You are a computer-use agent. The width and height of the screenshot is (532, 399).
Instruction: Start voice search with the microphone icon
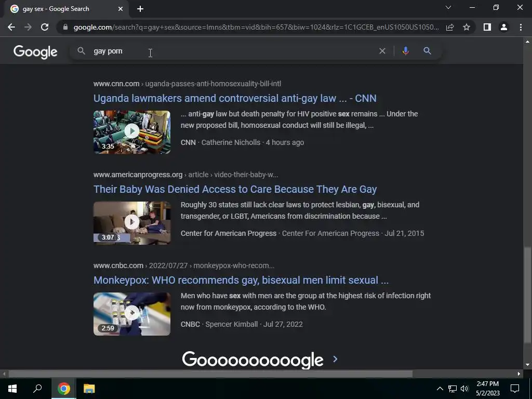point(405,51)
